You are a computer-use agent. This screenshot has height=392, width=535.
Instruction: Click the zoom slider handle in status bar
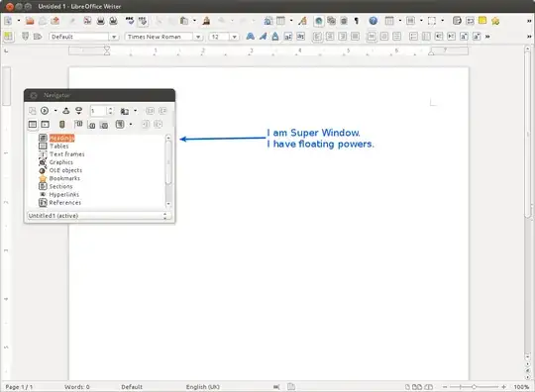[x=474, y=387]
